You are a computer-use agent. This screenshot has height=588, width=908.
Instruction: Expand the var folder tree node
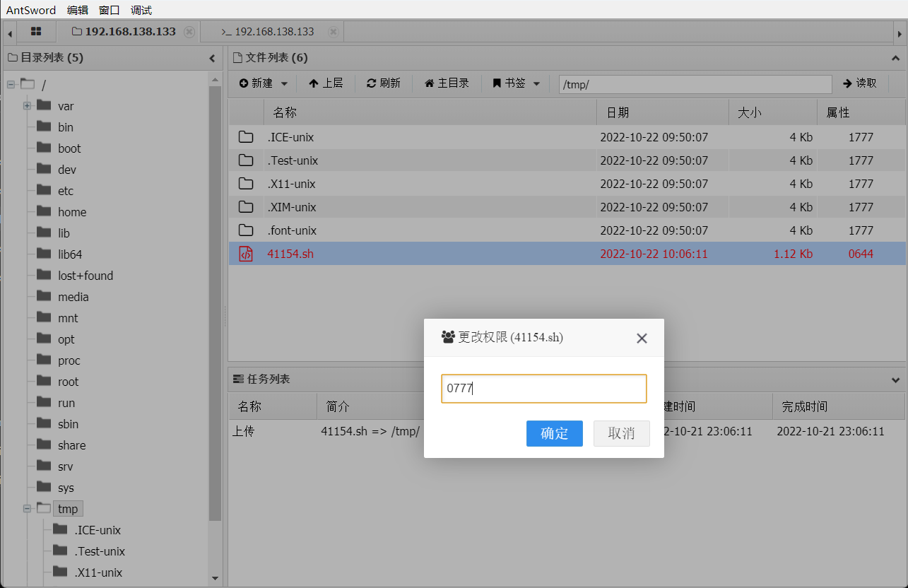point(27,106)
